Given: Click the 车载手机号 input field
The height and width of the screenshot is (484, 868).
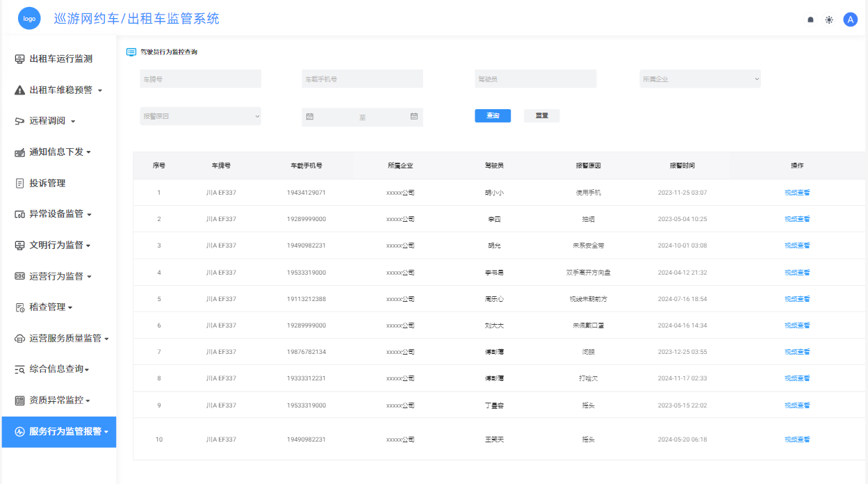Looking at the screenshot, I should [x=362, y=79].
